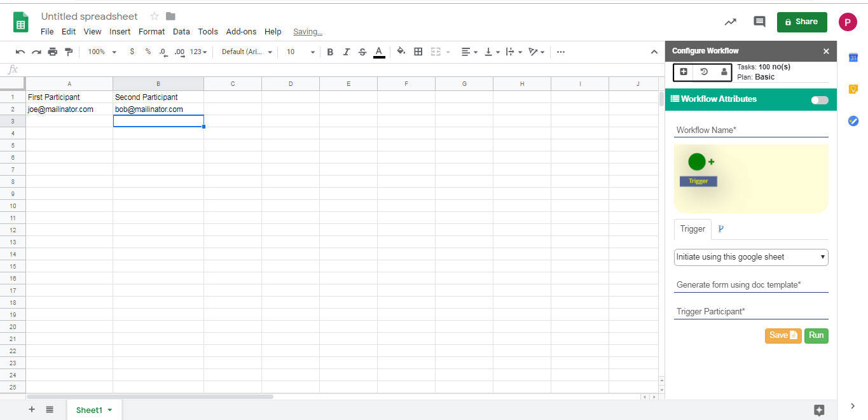
Task: Click the workflow history icon
Action: click(704, 72)
